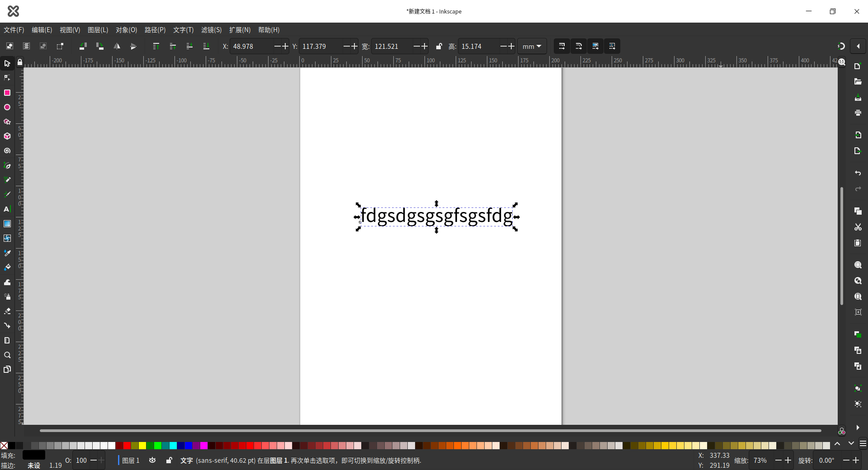Expand the right commands toolbar overflow arrow
The width and height of the screenshot is (868, 470).
[x=858, y=428]
